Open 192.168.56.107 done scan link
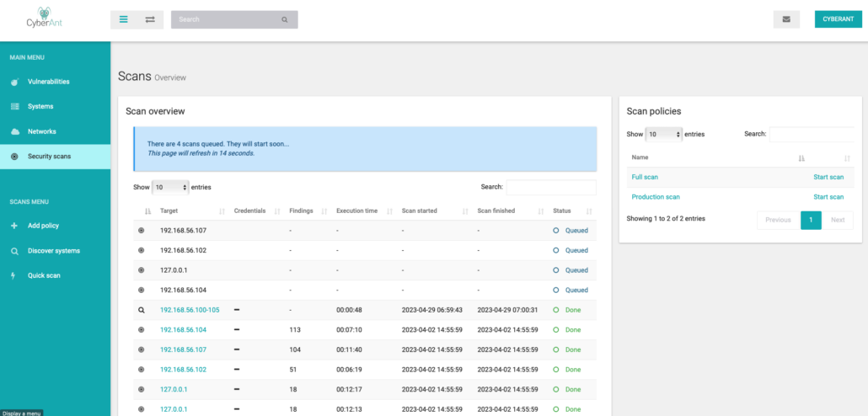868x416 pixels. click(x=183, y=349)
